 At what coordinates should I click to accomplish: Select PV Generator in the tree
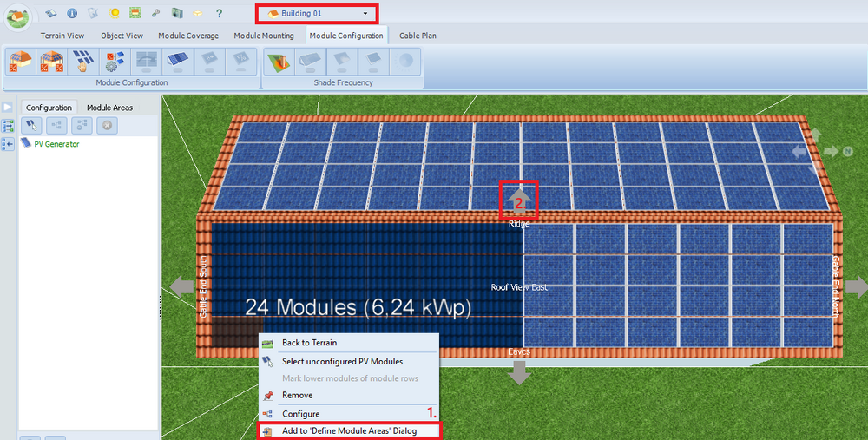56,144
